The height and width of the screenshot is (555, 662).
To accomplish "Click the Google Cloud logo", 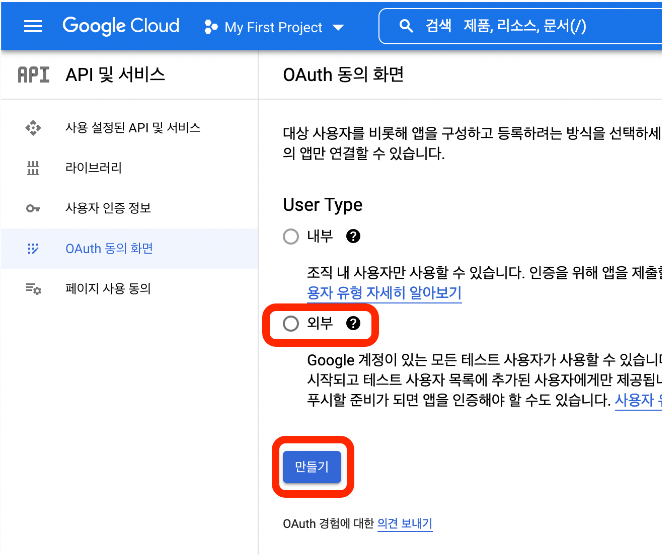I will tap(121, 26).
